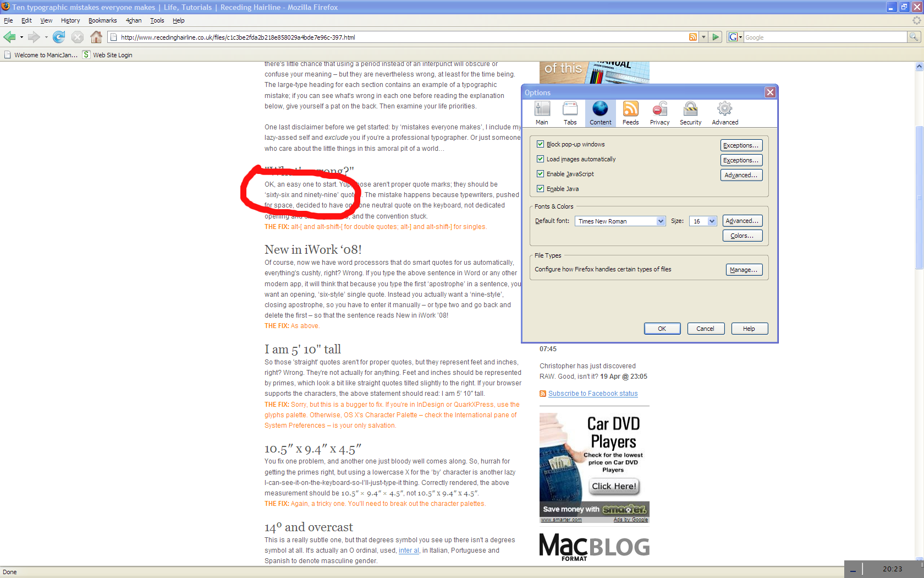Open the Feeds options panel
Screen dimensions: 924x578
(x=631, y=113)
